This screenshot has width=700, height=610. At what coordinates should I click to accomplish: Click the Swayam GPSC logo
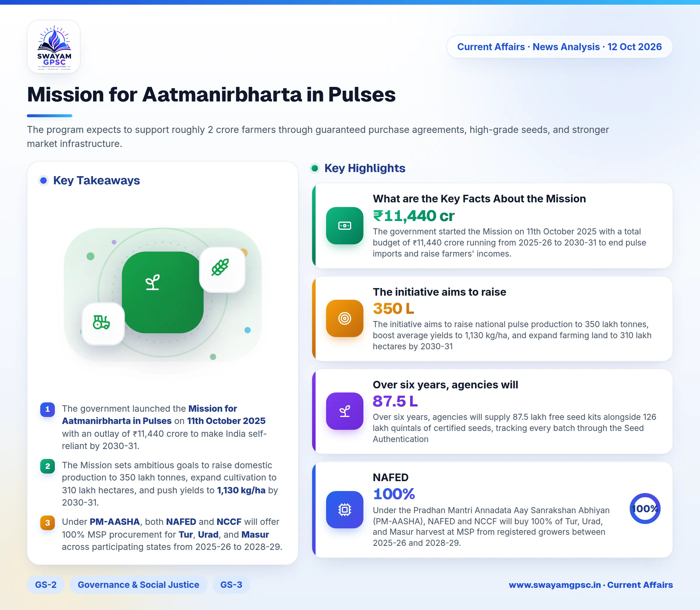tap(54, 47)
